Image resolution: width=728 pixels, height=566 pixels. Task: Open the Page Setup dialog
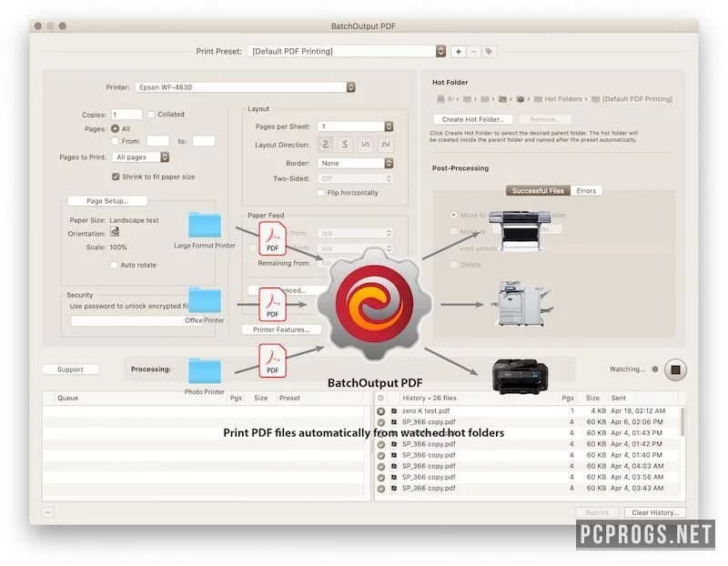(107, 201)
